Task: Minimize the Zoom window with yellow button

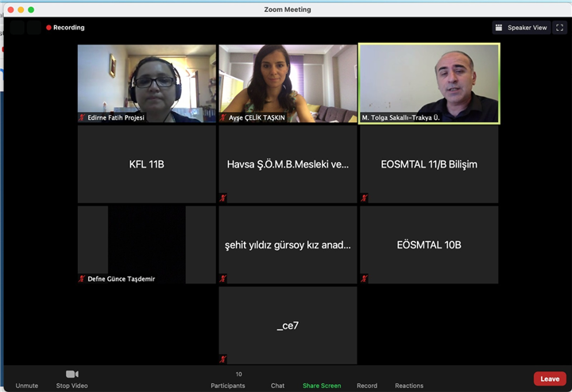Action: tap(21, 10)
